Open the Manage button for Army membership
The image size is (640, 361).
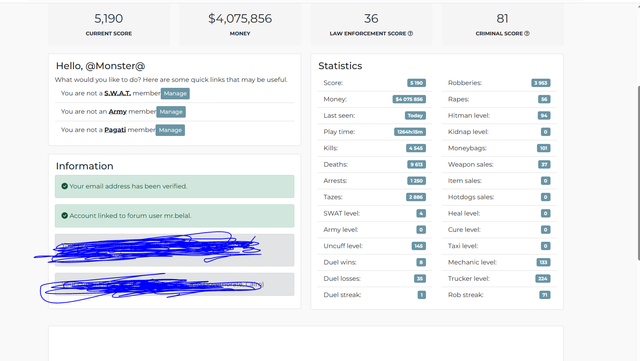(171, 112)
